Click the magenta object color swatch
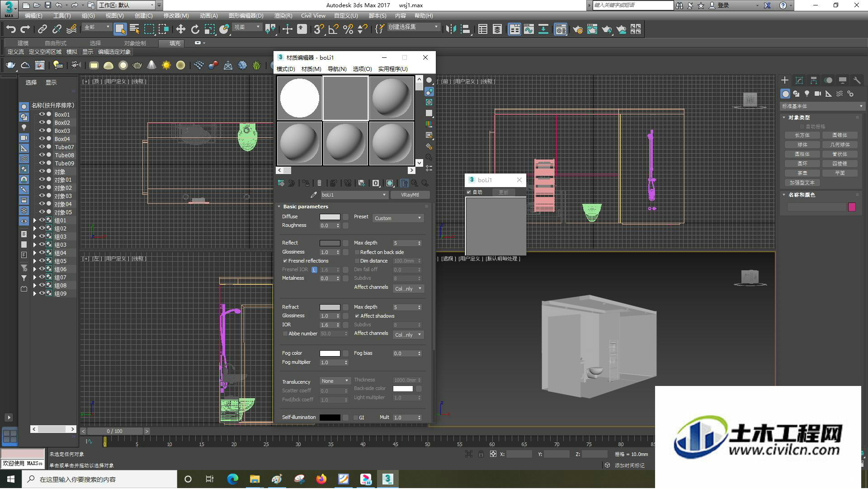 (852, 207)
